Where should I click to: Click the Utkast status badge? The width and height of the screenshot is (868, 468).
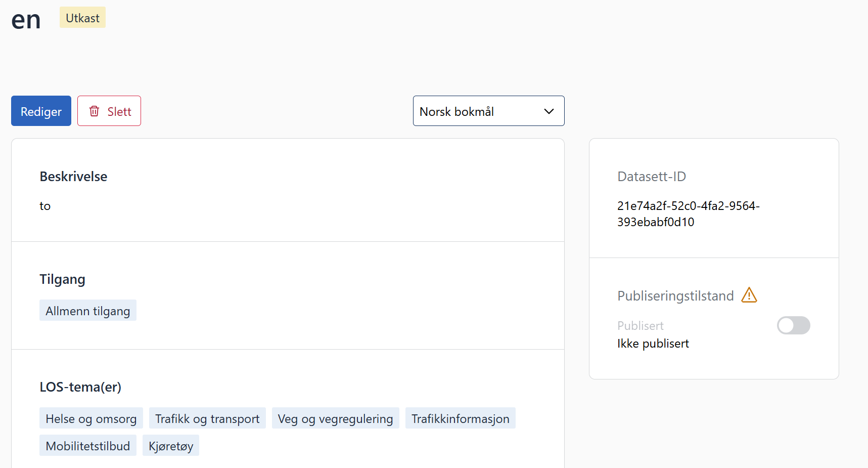tap(82, 18)
